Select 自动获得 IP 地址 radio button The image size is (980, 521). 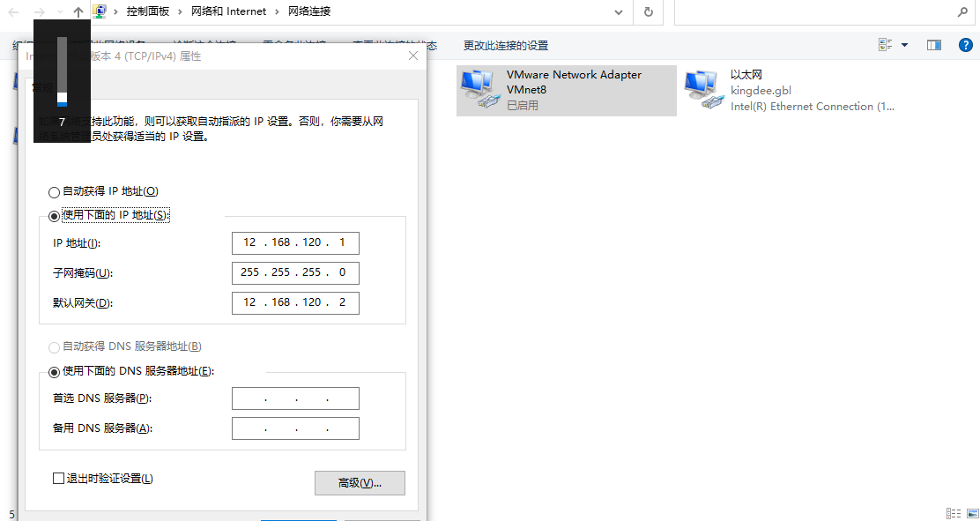[x=55, y=192]
